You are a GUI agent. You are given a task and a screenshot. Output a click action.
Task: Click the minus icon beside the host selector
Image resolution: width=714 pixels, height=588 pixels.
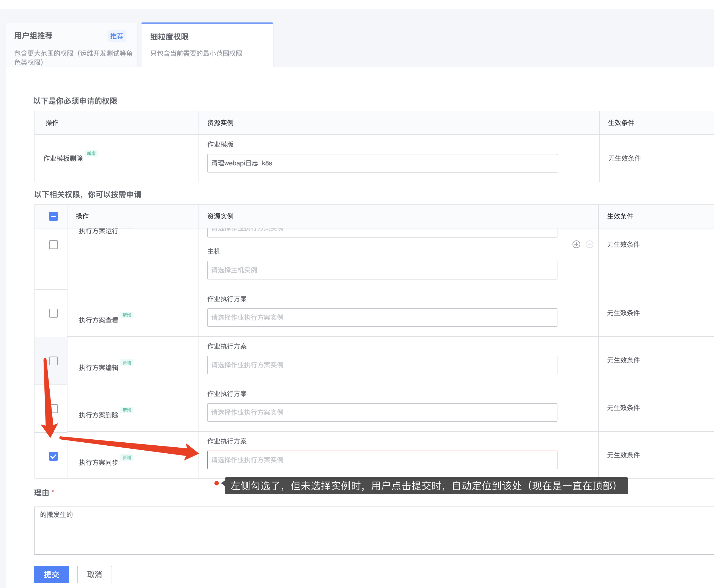(x=590, y=245)
